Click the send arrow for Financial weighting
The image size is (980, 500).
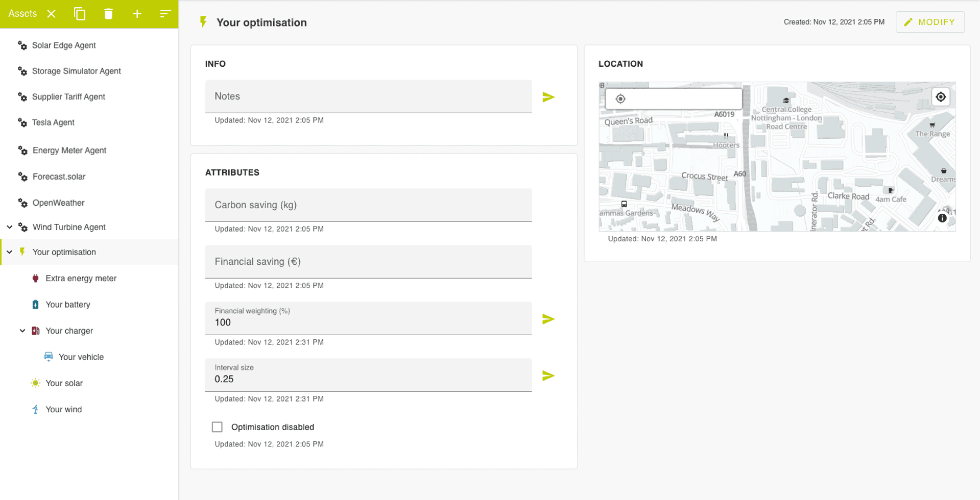click(x=548, y=318)
